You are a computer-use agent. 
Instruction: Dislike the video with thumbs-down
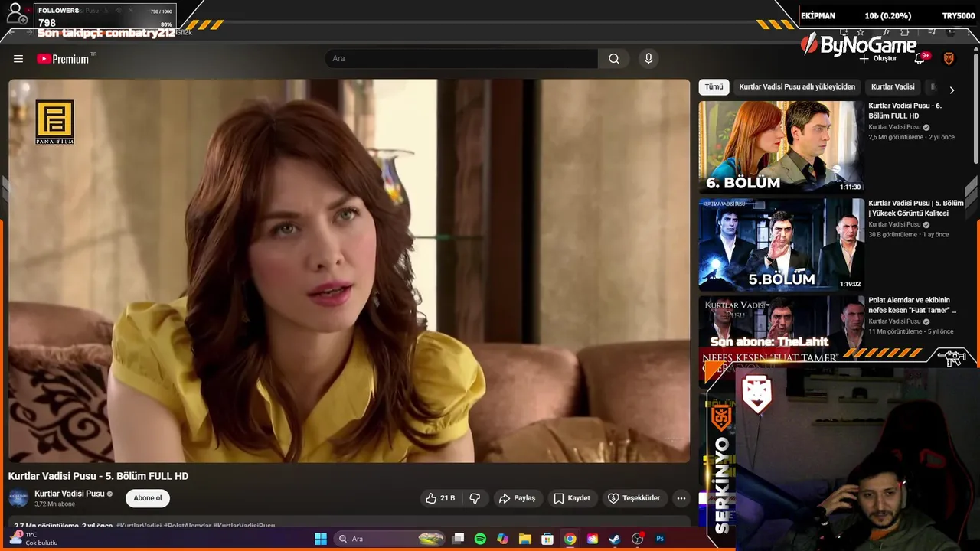(475, 498)
